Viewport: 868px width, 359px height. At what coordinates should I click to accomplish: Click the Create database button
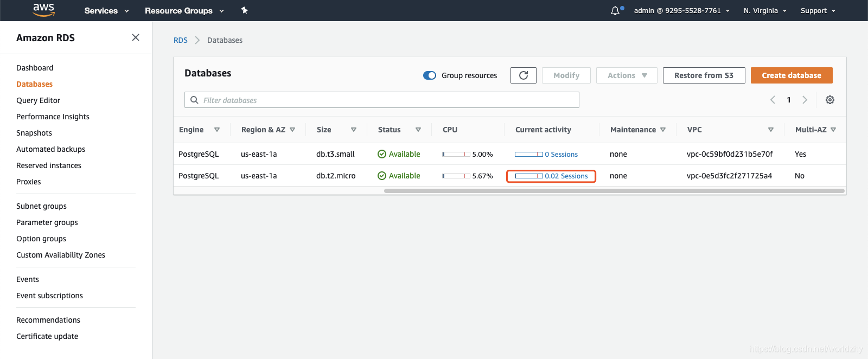pos(792,75)
